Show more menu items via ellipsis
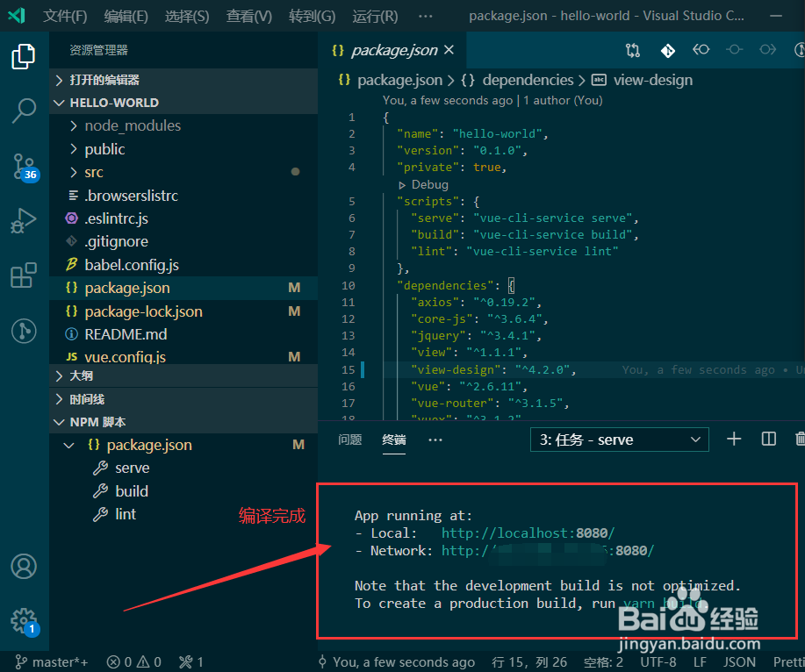The height and width of the screenshot is (672, 805). (425, 16)
